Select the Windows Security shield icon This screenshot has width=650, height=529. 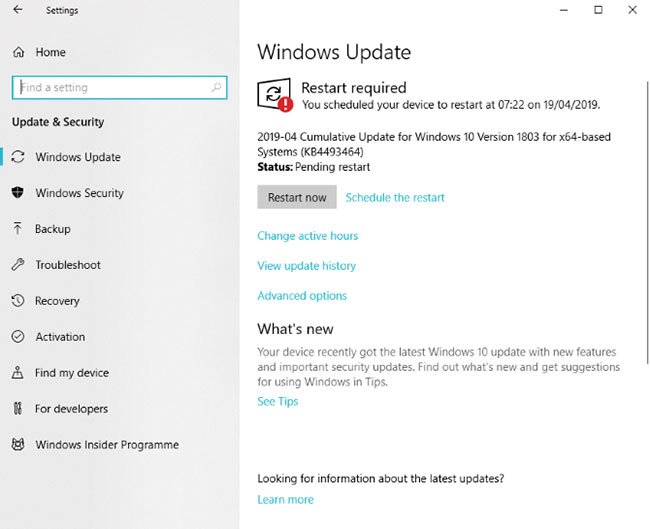coord(17,192)
